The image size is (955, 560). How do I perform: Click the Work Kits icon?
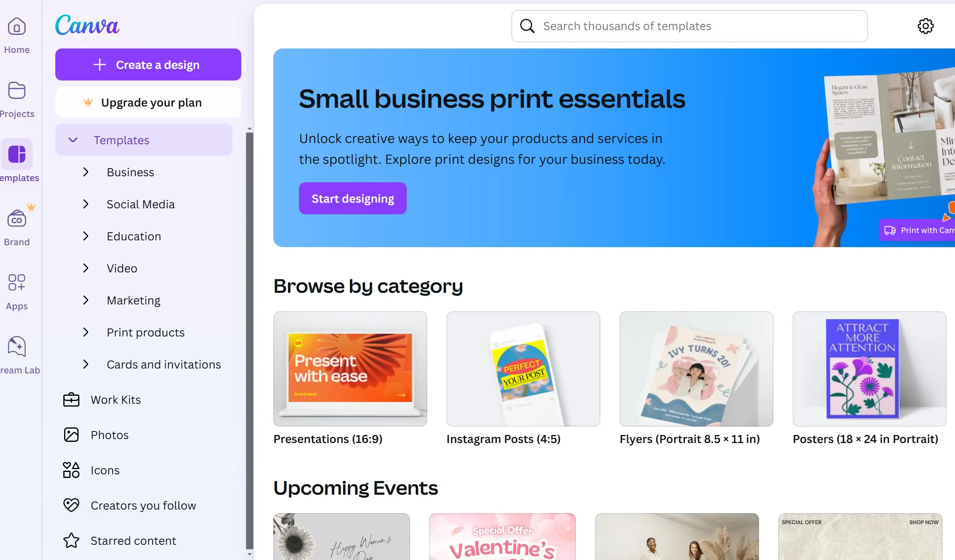coord(71,399)
